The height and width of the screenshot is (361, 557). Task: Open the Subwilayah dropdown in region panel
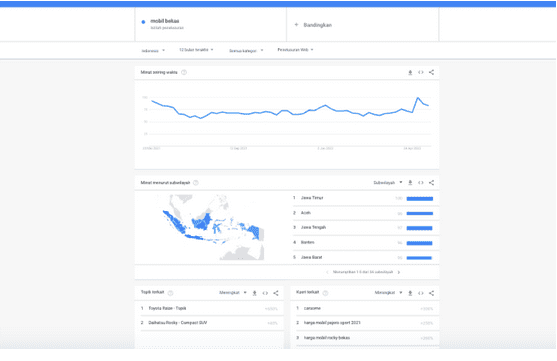click(388, 183)
